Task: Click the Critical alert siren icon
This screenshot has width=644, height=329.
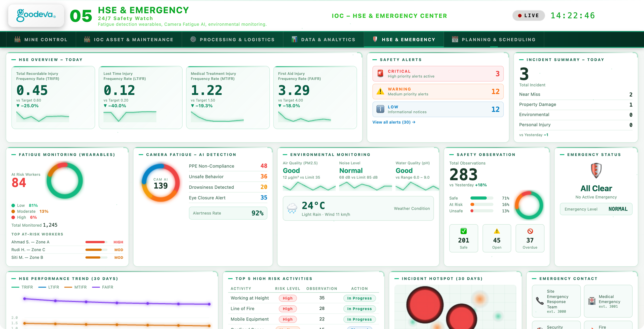Action: point(380,73)
